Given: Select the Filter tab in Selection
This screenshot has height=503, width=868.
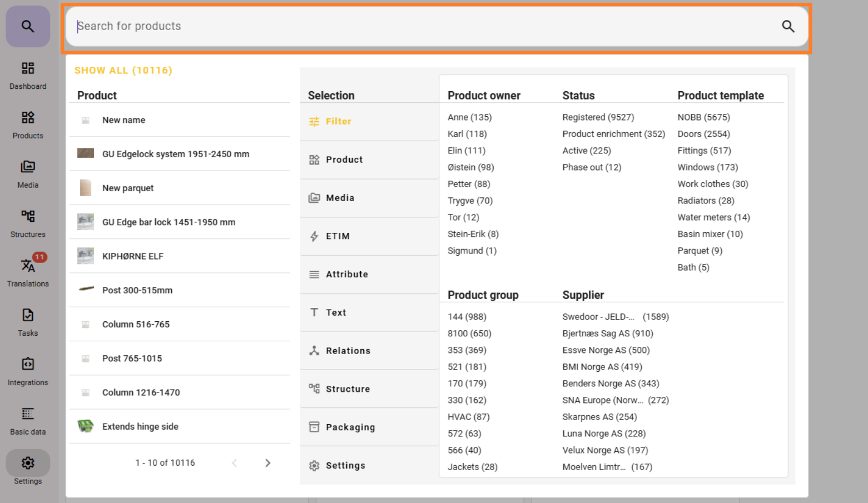Looking at the screenshot, I should tap(338, 121).
